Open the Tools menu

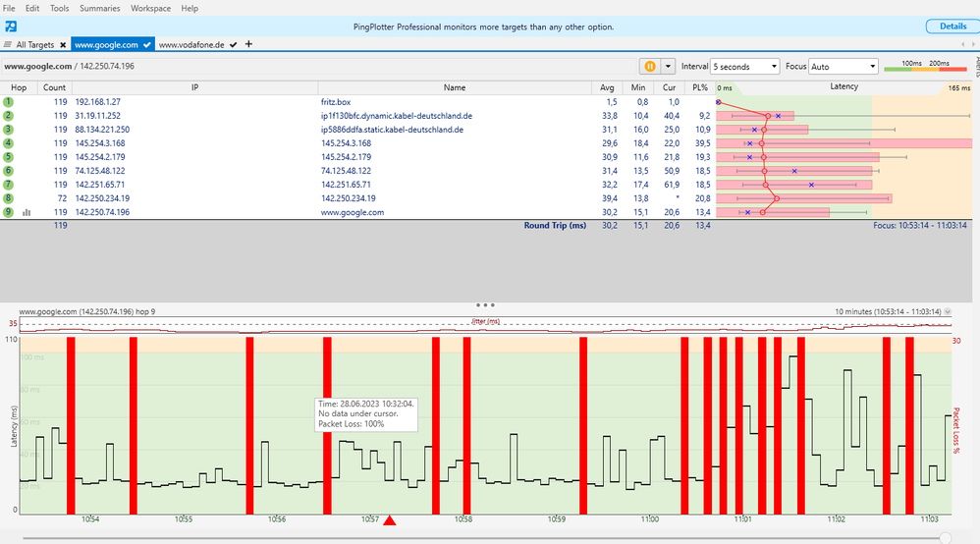(x=59, y=8)
